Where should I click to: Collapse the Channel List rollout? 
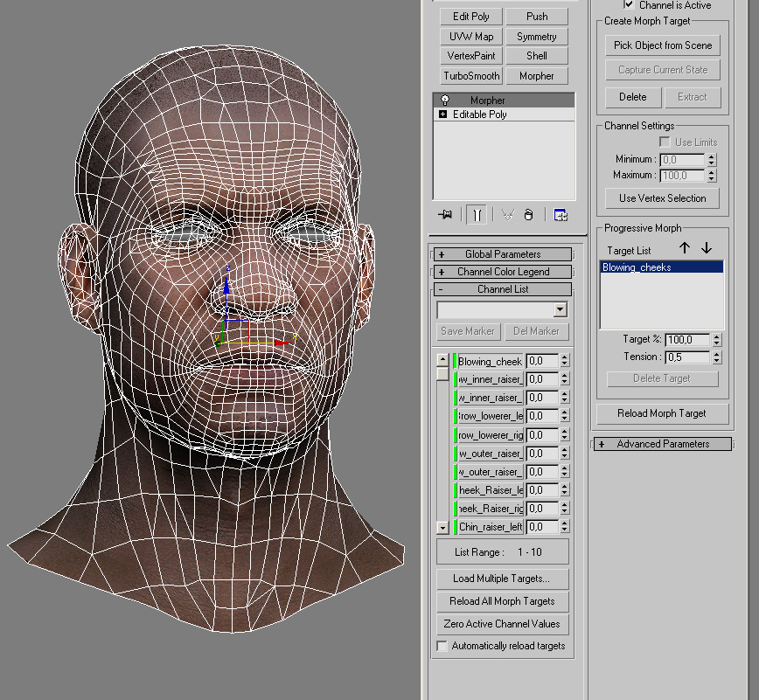[x=503, y=289]
